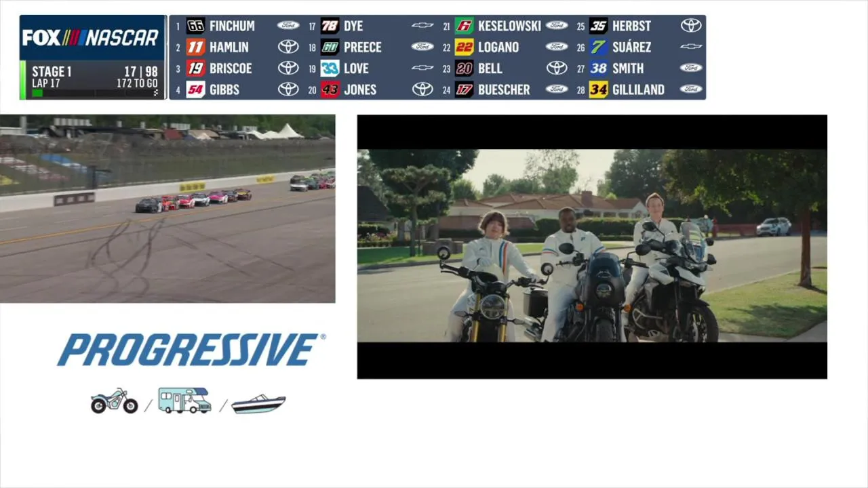The image size is (868, 488).
Task: Click the Ford logo beside Preece
Action: click(x=422, y=46)
